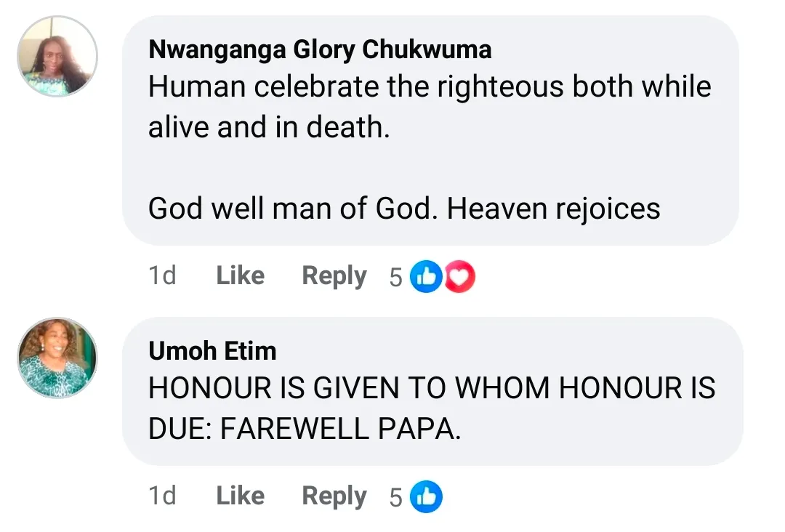Click the 1d timestamp on Umoh Etim's comment
This screenshot has height=532, width=785.
click(x=162, y=496)
